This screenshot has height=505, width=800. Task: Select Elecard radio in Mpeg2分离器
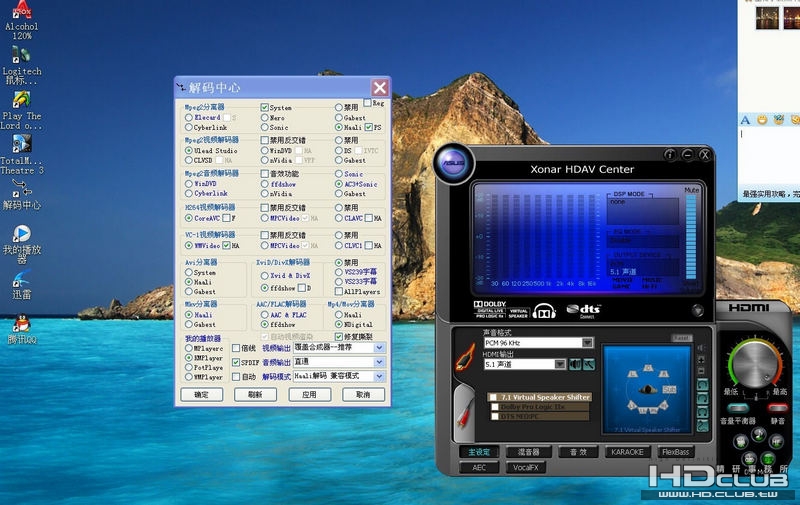click(189, 117)
